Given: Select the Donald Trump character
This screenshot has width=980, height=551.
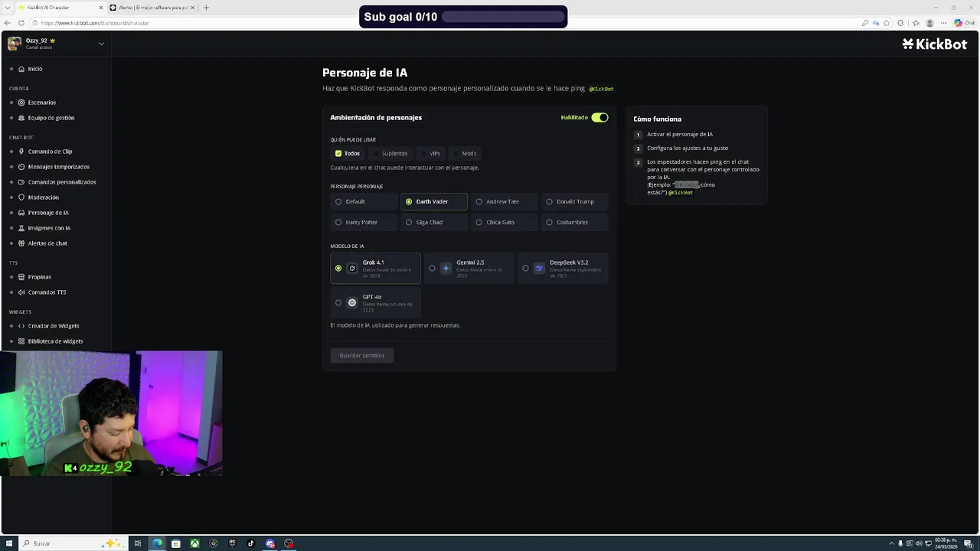Looking at the screenshot, I should pyautogui.click(x=575, y=201).
